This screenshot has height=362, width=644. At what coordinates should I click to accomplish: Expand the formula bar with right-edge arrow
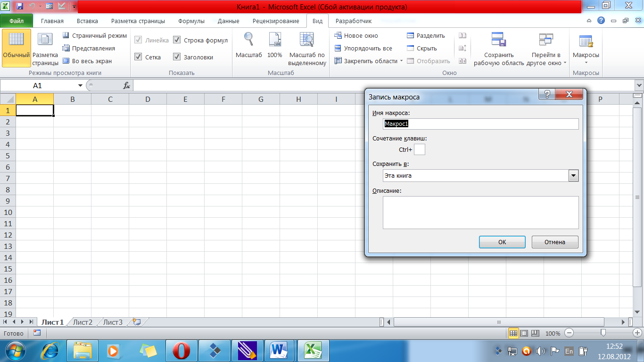click(639, 85)
